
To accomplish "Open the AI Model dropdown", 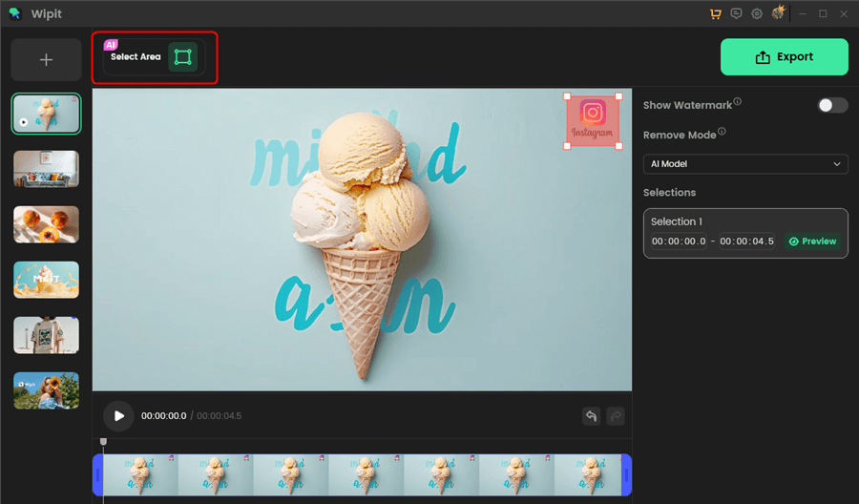I will (745, 164).
